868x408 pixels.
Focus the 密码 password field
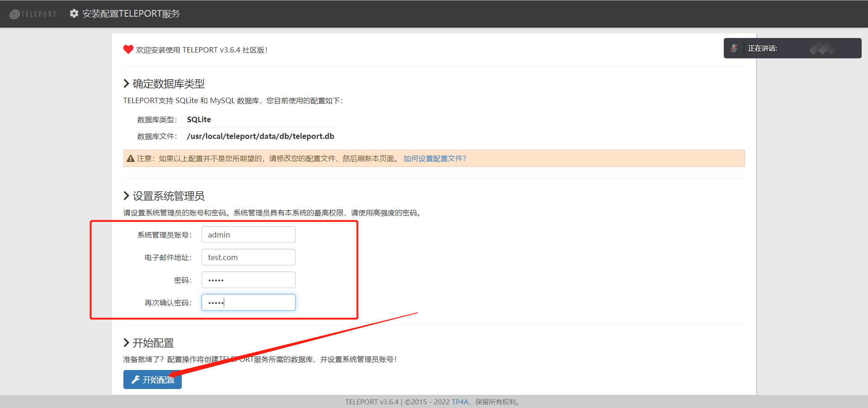click(249, 280)
